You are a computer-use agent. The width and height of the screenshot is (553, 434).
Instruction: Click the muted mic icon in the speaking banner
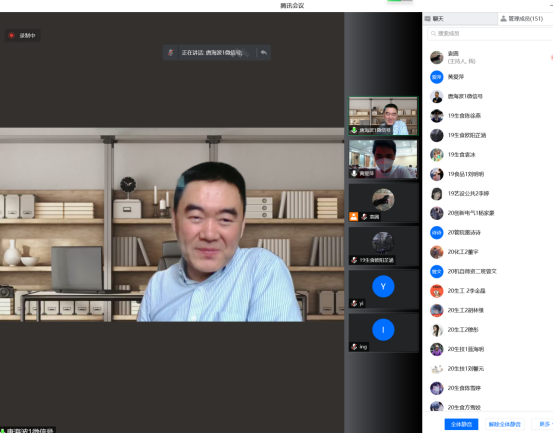tap(171, 53)
